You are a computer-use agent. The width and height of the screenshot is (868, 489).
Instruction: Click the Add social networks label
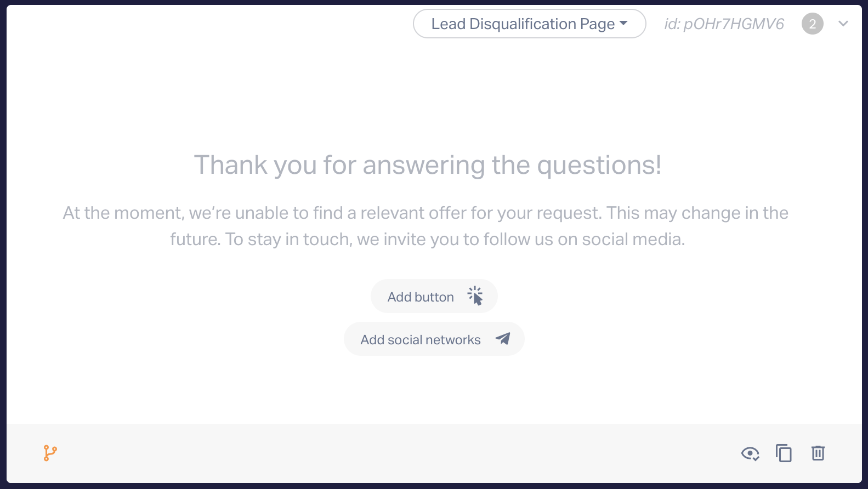click(420, 340)
